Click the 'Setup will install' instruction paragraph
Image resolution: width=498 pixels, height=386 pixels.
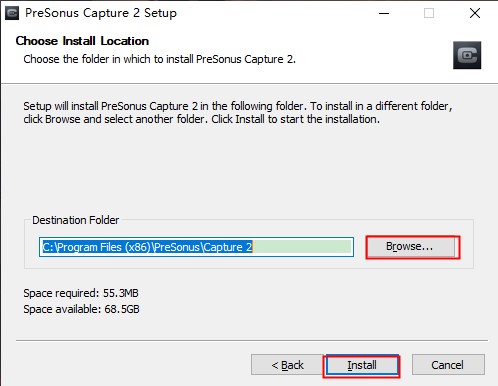237,112
